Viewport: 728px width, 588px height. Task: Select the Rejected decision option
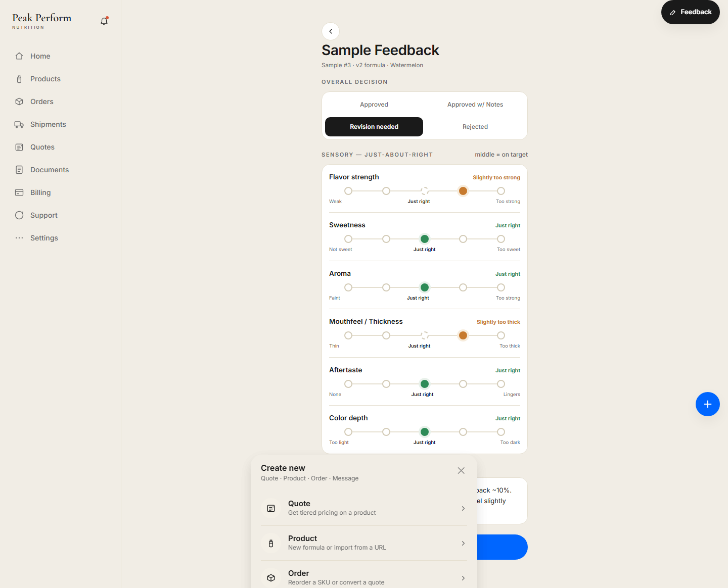(475, 127)
